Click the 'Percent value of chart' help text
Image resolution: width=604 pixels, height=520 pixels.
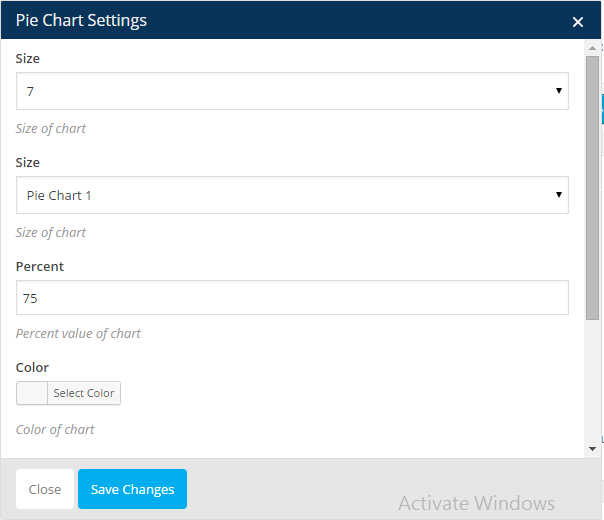(x=78, y=334)
